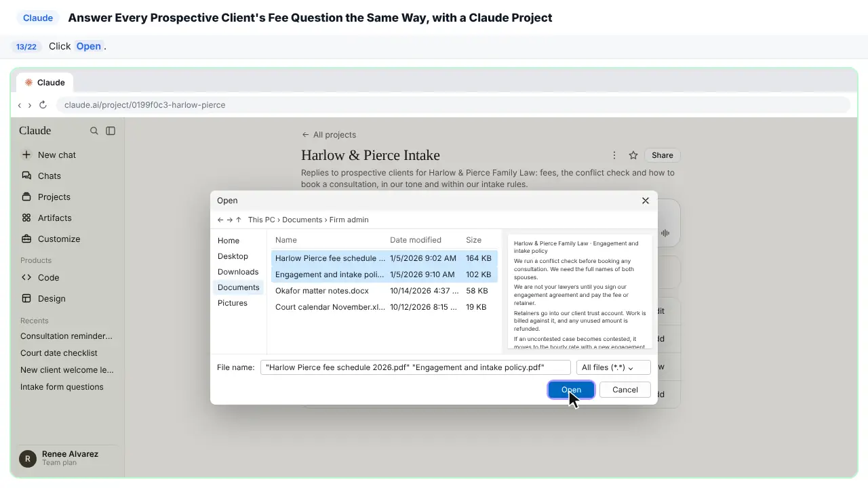Image resolution: width=868 pixels, height=488 pixels.
Task: Go back to All projects
Action: (x=329, y=135)
